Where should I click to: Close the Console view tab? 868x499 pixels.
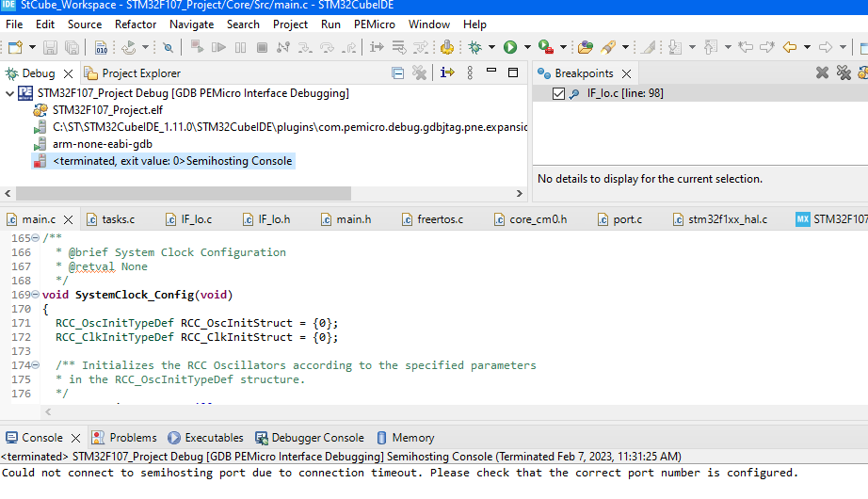click(x=76, y=438)
